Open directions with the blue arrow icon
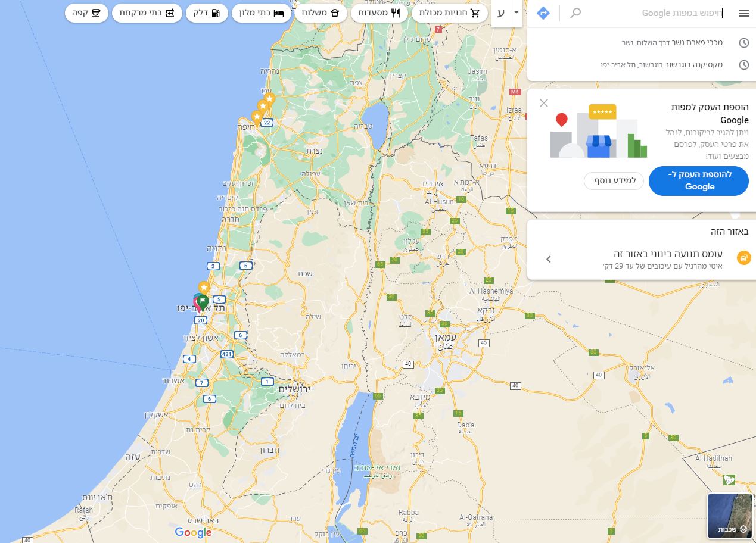 (x=543, y=13)
